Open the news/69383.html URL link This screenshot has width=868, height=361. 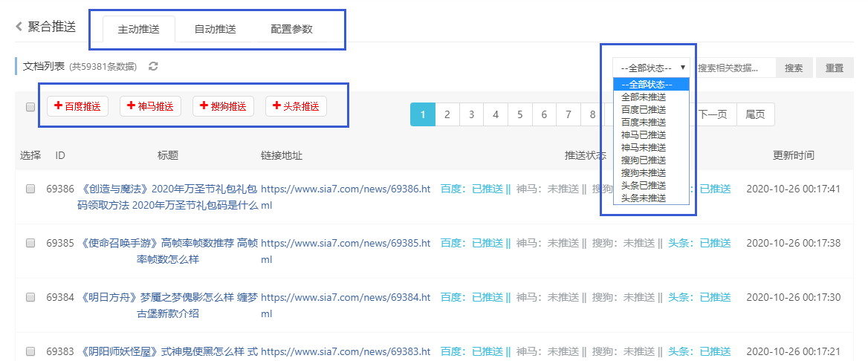[346, 351]
